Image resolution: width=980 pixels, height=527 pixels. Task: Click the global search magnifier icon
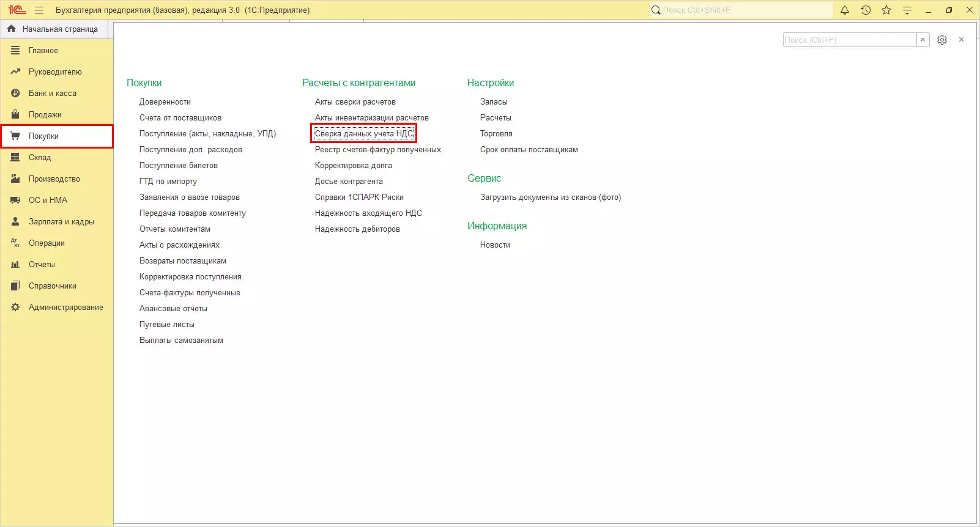point(656,10)
